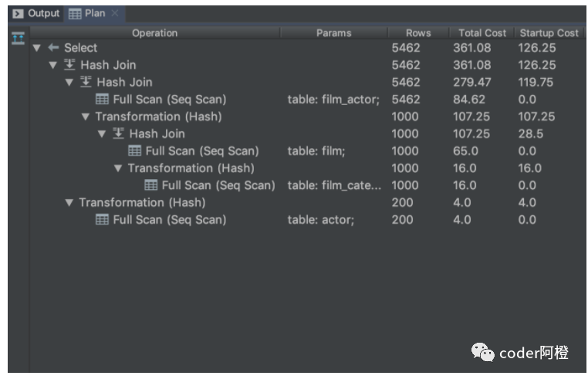Click the Startup Cost column header
Screen dimensions: 588x379
(549, 33)
